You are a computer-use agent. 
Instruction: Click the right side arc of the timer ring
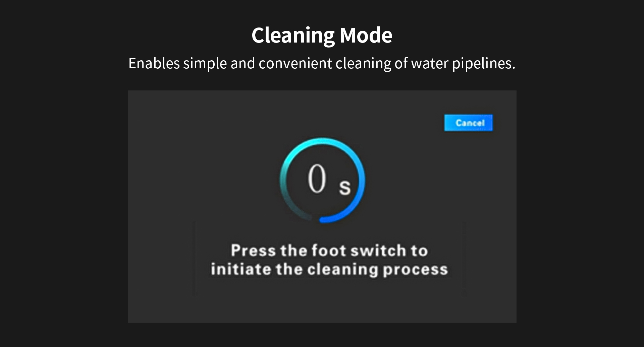point(362,181)
